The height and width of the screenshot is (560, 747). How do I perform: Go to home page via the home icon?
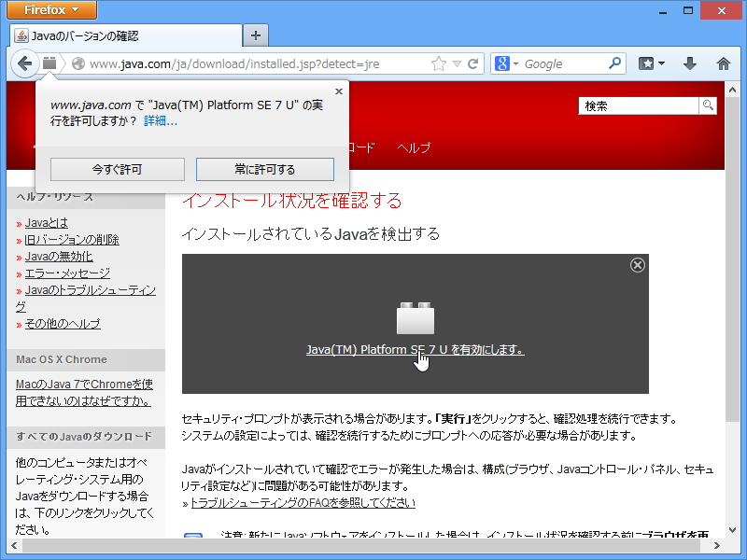point(723,63)
